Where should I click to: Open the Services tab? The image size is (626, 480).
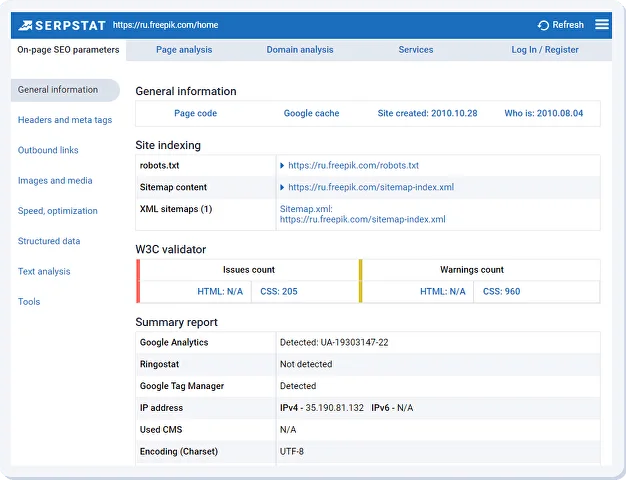(416, 50)
